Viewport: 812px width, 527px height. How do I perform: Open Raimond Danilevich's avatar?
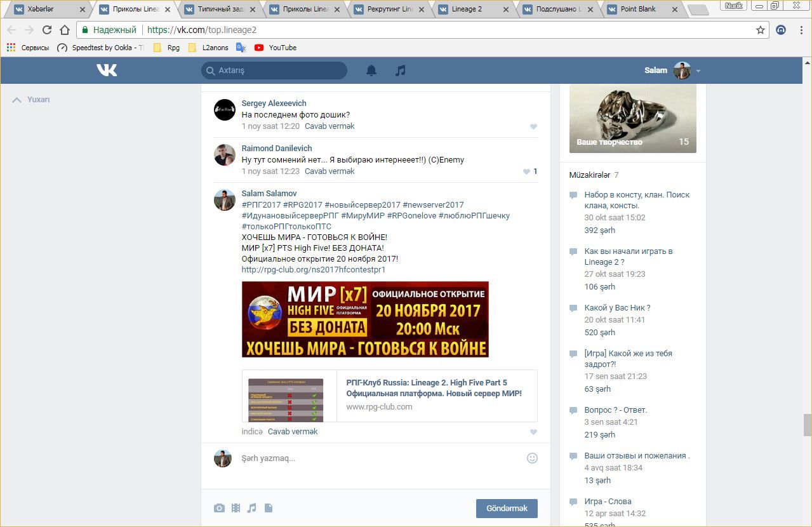pyautogui.click(x=225, y=155)
